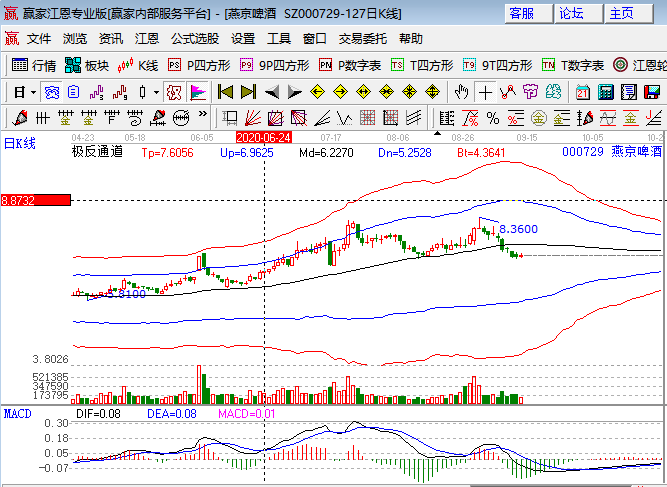The image size is (667, 487).
Task: Open the T四方形 tool
Action: click(x=422, y=65)
